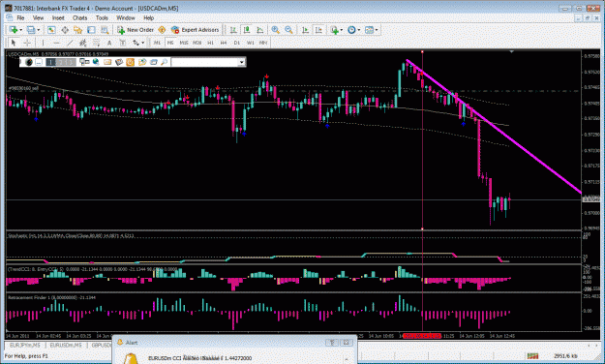Viewport: 605px width, 364px height.
Task: Expand the new chart dropdown arrow
Action: [21, 30]
